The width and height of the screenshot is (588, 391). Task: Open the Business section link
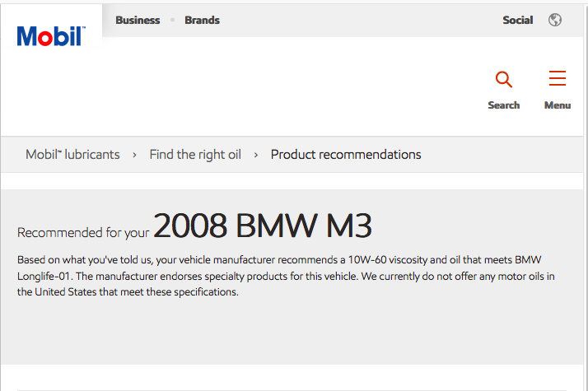pyautogui.click(x=138, y=21)
